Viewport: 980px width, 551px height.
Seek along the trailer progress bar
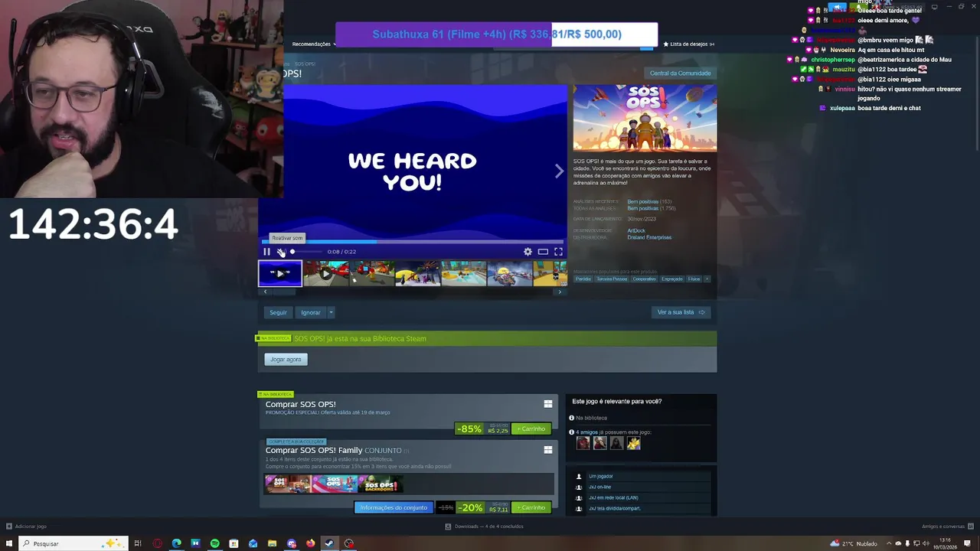coord(414,242)
